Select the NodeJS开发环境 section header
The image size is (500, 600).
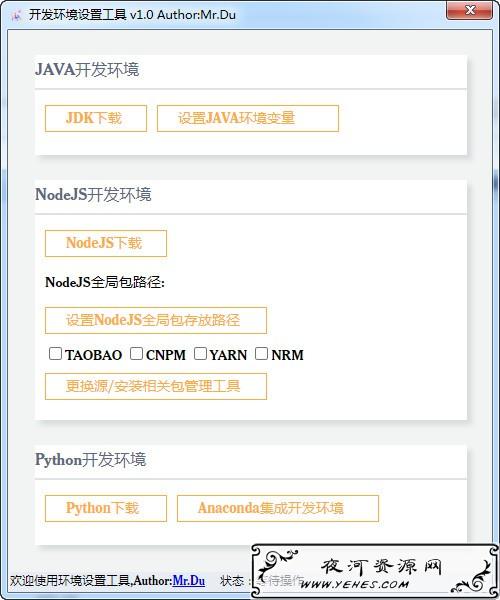click(93, 194)
